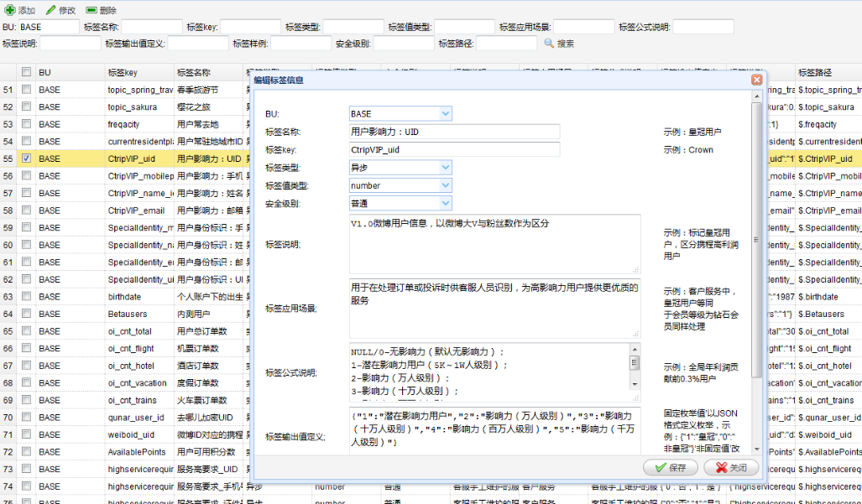Click the currentresidentpl key cell
Screen dimensions: 862x504
(x=139, y=141)
